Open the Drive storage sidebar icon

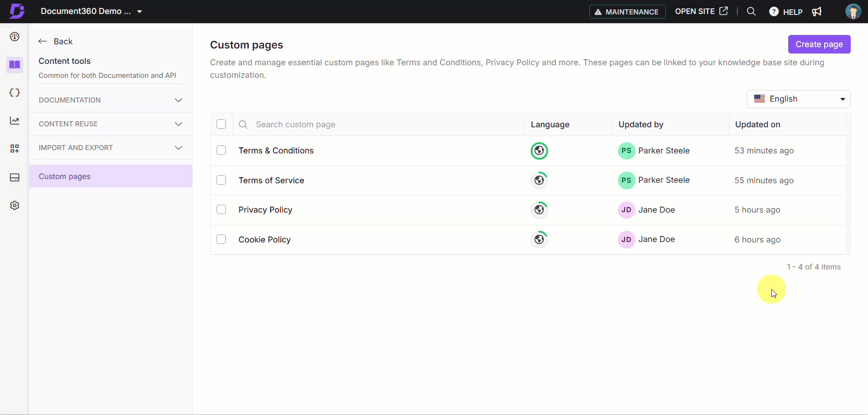(x=15, y=178)
